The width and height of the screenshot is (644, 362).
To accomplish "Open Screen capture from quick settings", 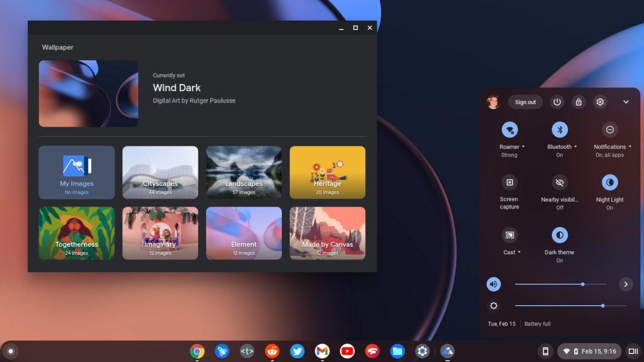I will tap(509, 182).
